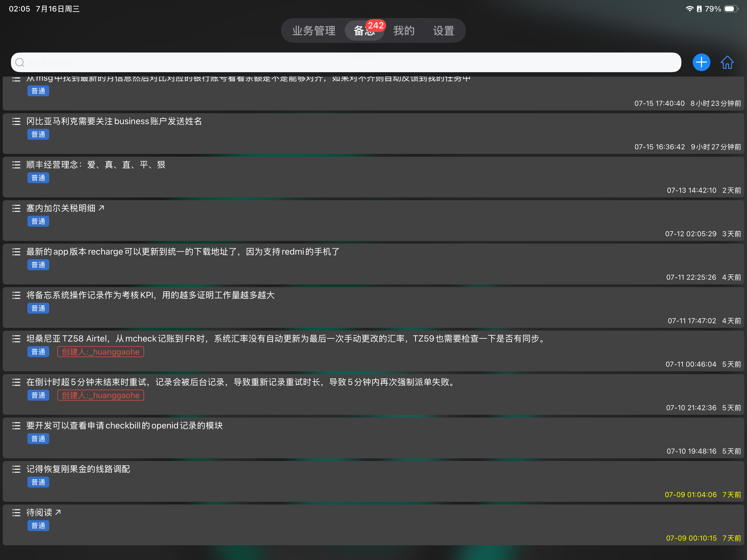Viewport: 747px width, 560px height.
Task: Open the 设置 tab
Action: tap(444, 31)
